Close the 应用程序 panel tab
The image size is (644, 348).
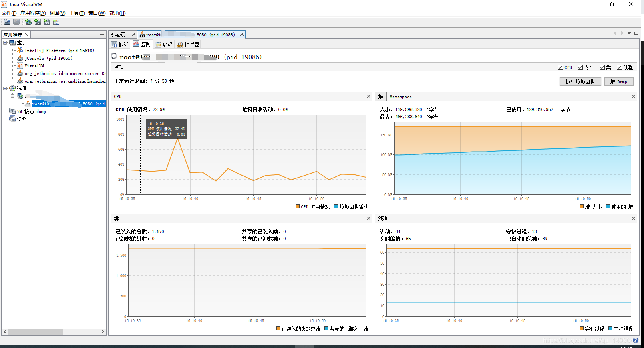27,35
